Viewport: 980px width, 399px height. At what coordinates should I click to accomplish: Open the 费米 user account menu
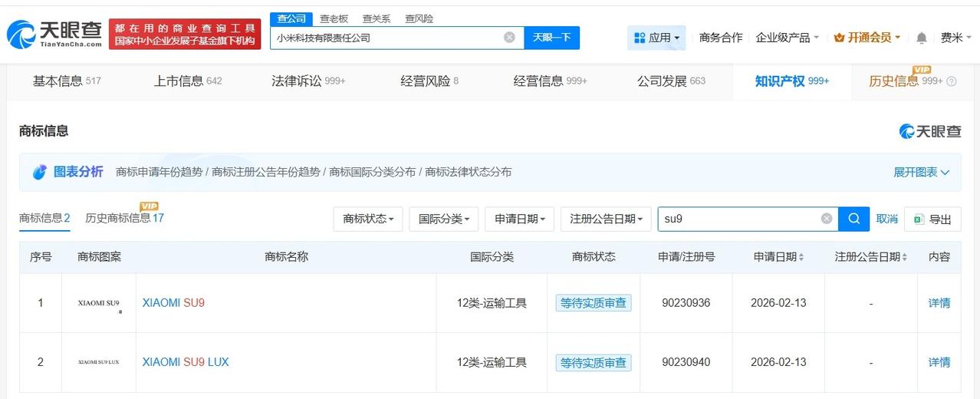point(956,38)
